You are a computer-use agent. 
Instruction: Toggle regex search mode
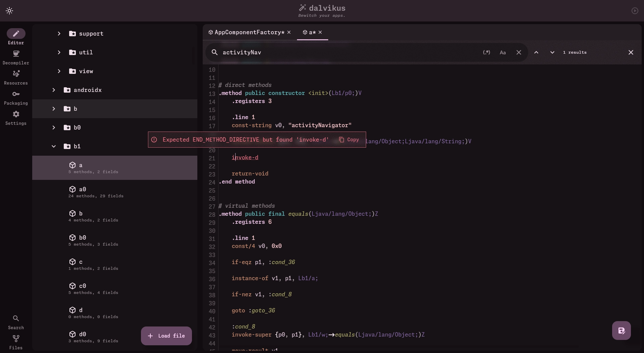[x=486, y=52]
